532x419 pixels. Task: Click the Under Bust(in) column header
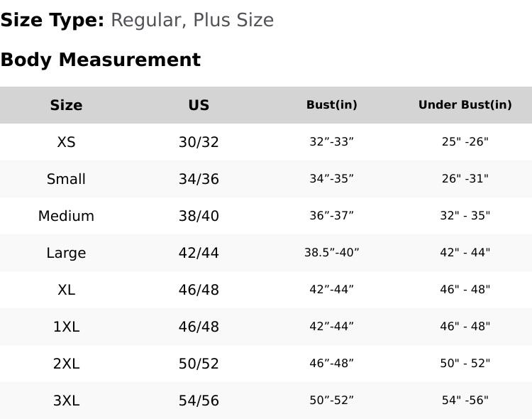pyautogui.click(x=465, y=104)
